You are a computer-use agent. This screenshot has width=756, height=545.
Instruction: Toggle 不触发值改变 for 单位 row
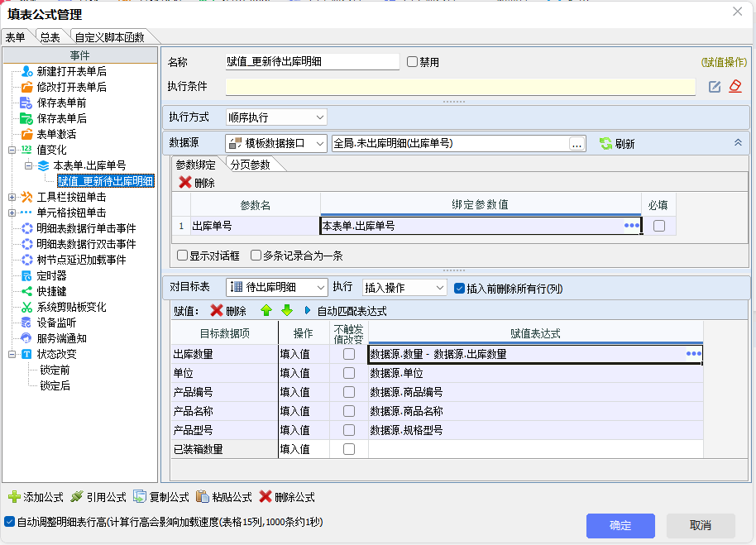pyautogui.click(x=349, y=373)
